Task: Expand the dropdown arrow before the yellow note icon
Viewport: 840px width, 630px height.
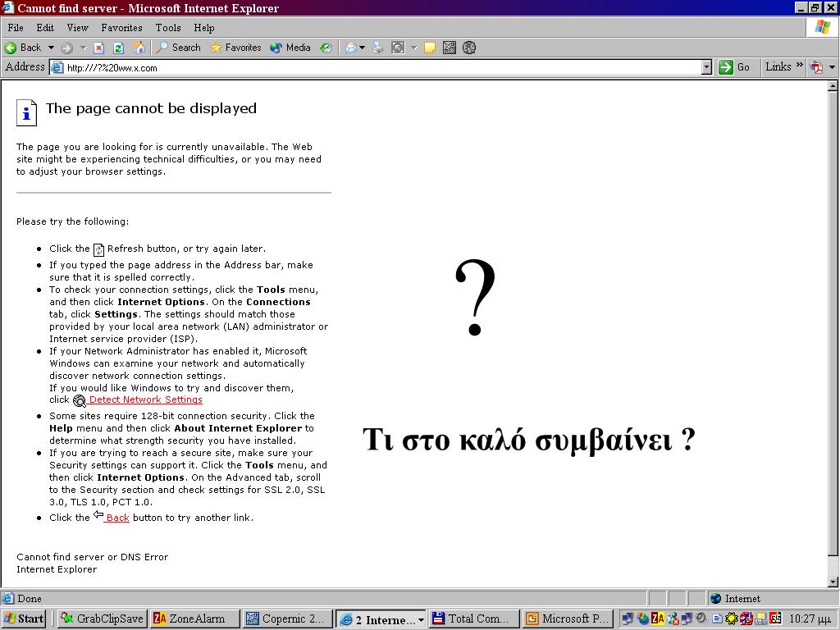Action: [413, 48]
